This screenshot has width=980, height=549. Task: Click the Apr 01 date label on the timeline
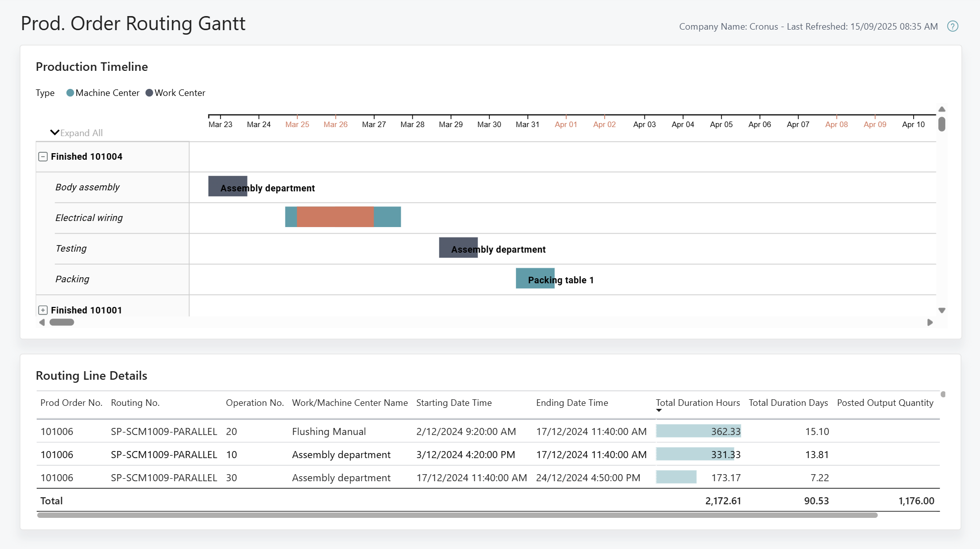pyautogui.click(x=566, y=124)
